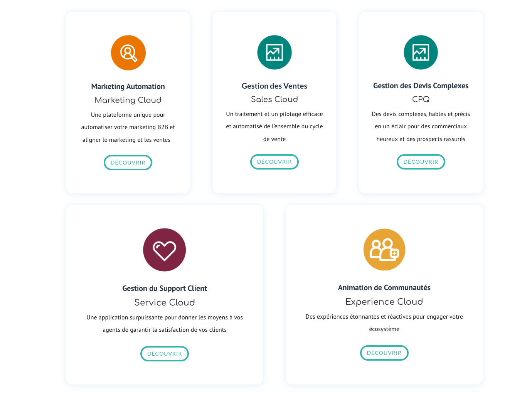Screen dimensions: 532x393
Task: Select the Sales Cloud subtitle text
Action: [x=274, y=99]
